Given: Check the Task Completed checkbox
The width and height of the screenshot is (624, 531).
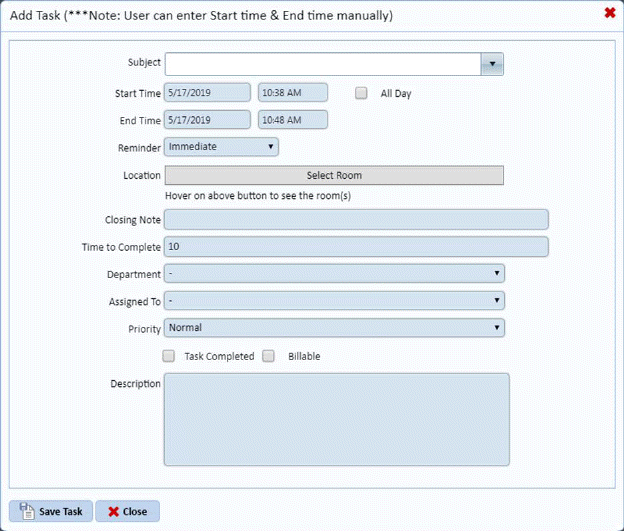Looking at the screenshot, I should [169, 356].
